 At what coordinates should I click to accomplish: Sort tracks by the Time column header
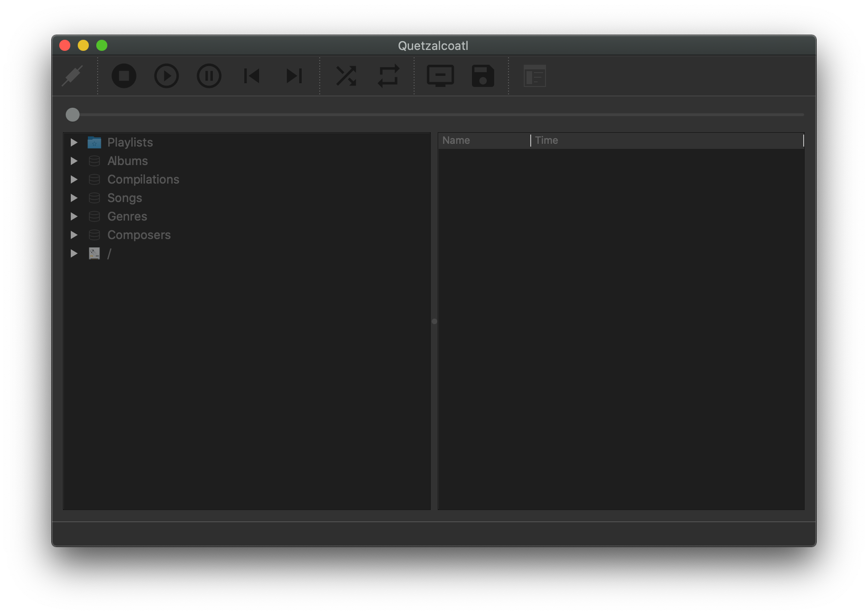click(x=546, y=140)
